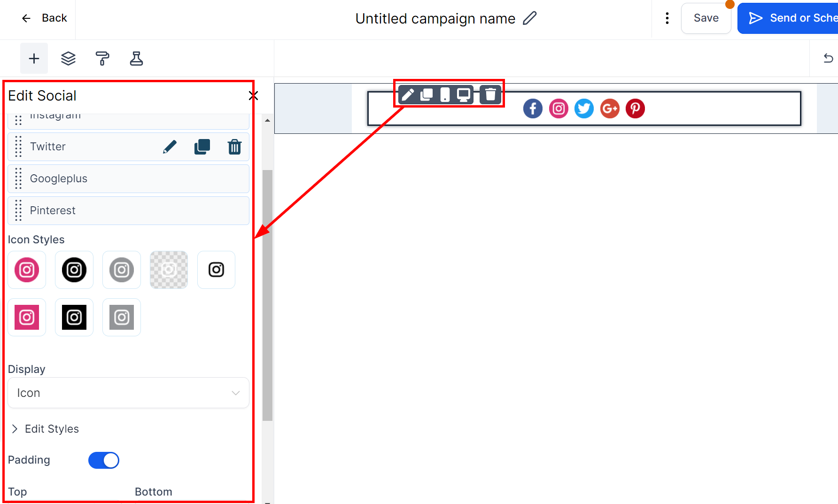Click the Save button
This screenshot has height=504, width=838.
point(706,18)
